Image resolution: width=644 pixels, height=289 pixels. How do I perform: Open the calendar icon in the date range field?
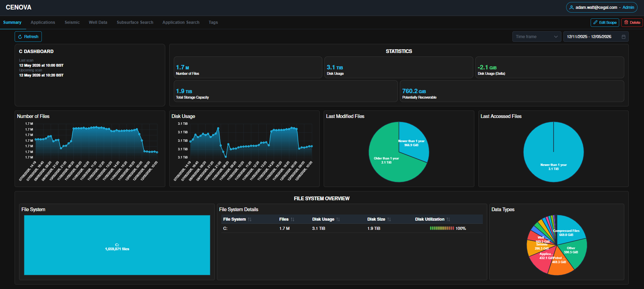624,37
